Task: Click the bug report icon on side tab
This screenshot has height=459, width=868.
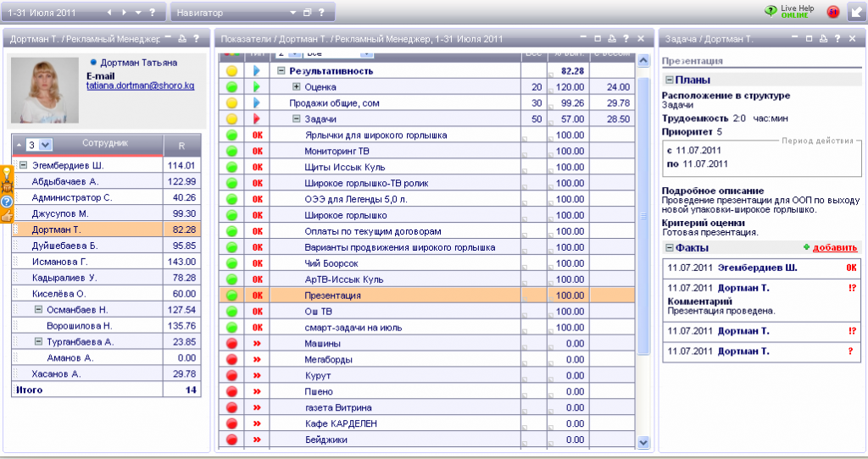Action: tap(7, 187)
